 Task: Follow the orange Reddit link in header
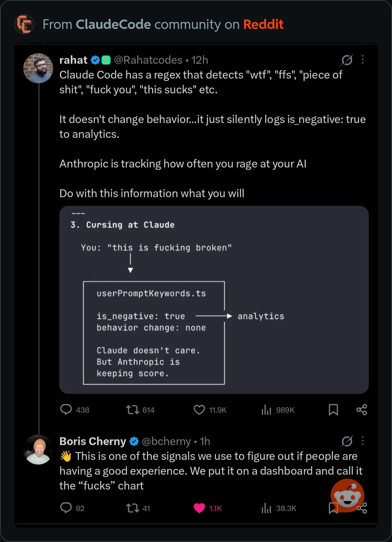click(263, 24)
